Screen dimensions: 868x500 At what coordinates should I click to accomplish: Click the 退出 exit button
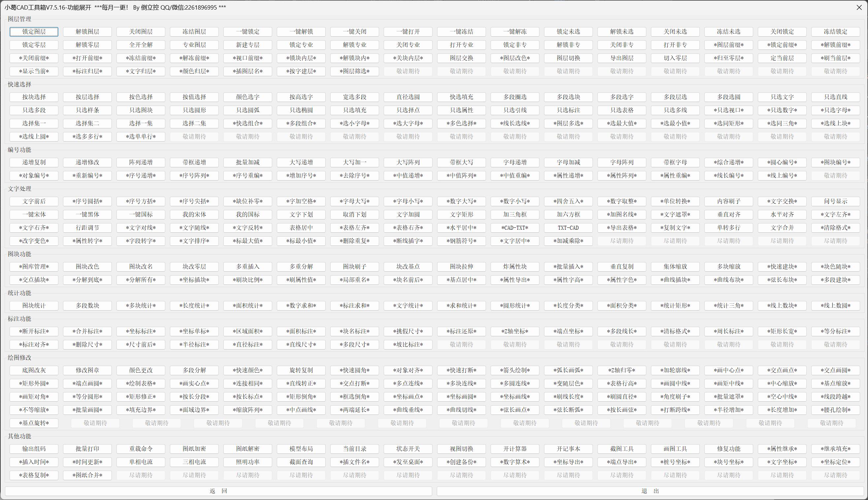650,491
